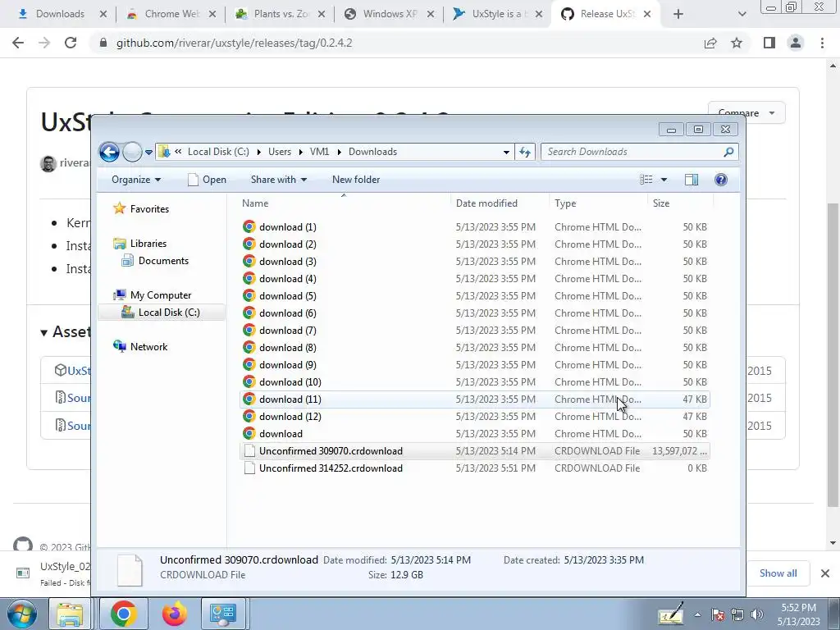Viewport: 840px width, 630px height.
Task: Select the download (12) file name
Action: (x=290, y=416)
